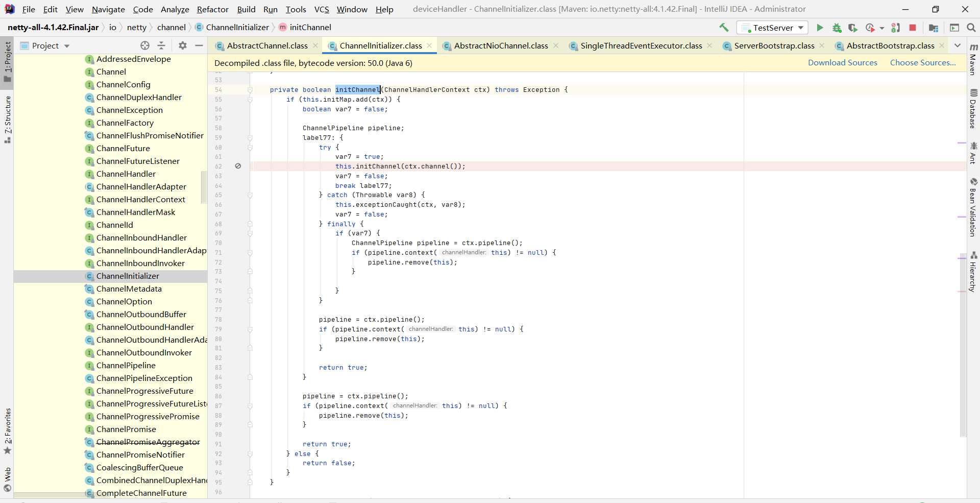Select ChannelHandlerContext in project tree
The width and height of the screenshot is (980, 503).
[140, 199]
